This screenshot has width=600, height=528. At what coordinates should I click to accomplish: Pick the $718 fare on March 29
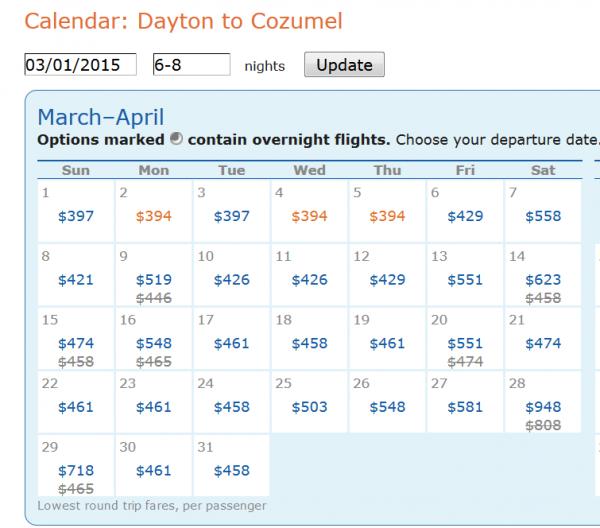point(76,470)
